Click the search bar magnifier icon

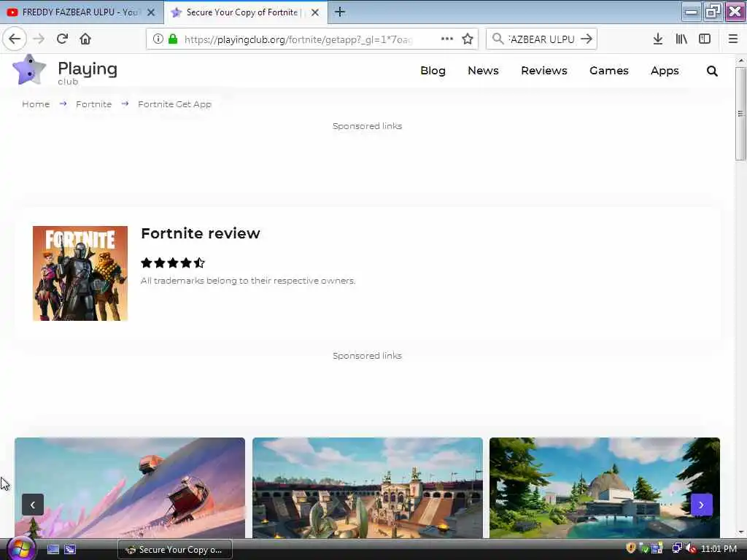498,39
